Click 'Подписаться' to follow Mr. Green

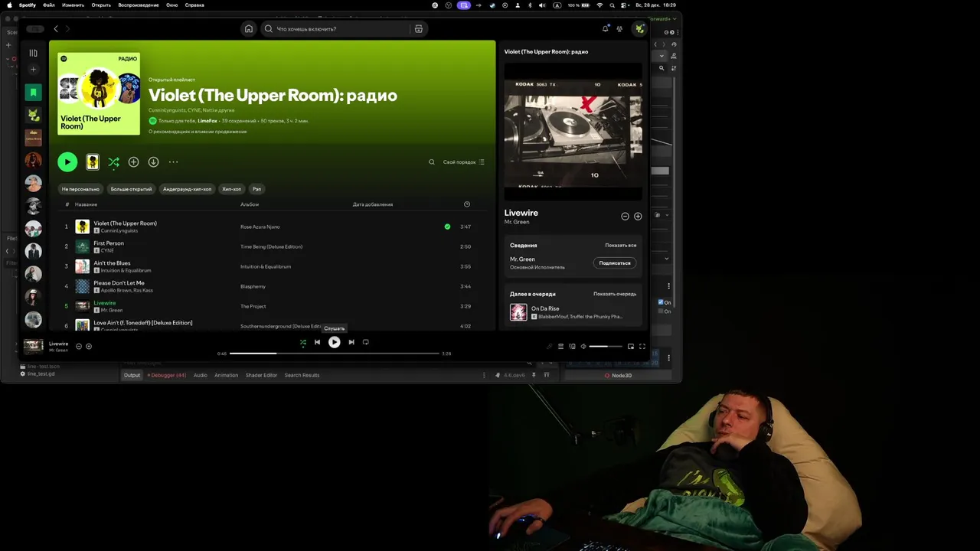point(615,263)
